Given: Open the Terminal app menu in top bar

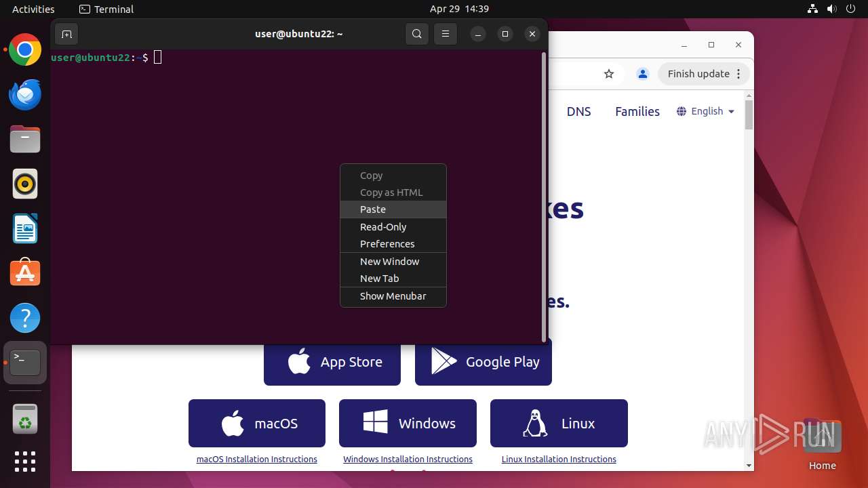Looking at the screenshot, I should [106, 9].
